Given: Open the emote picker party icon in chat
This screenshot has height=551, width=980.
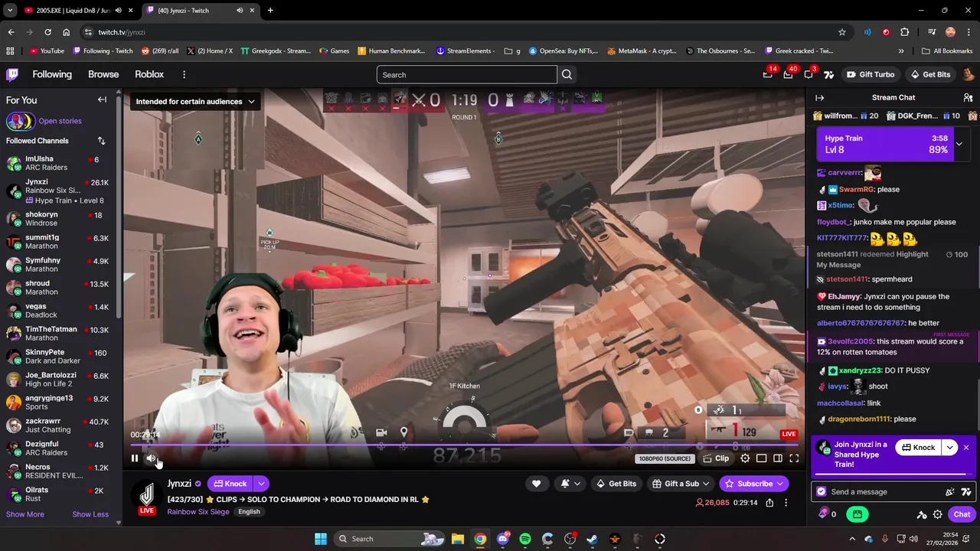Looking at the screenshot, I should coord(950,492).
